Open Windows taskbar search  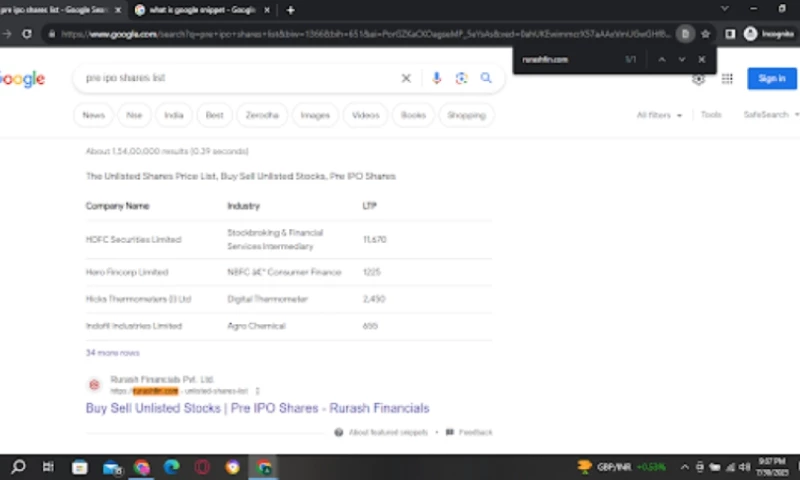click(18, 467)
